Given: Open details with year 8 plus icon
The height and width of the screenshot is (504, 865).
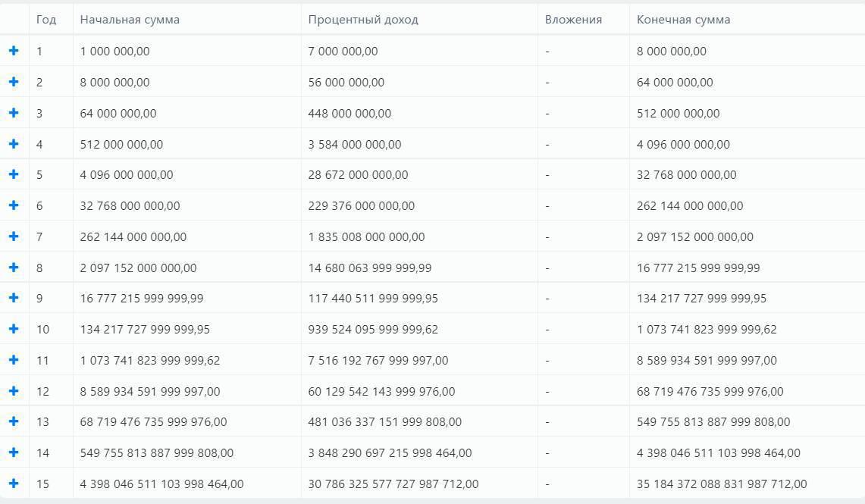Looking at the screenshot, I should [x=14, y=268].
